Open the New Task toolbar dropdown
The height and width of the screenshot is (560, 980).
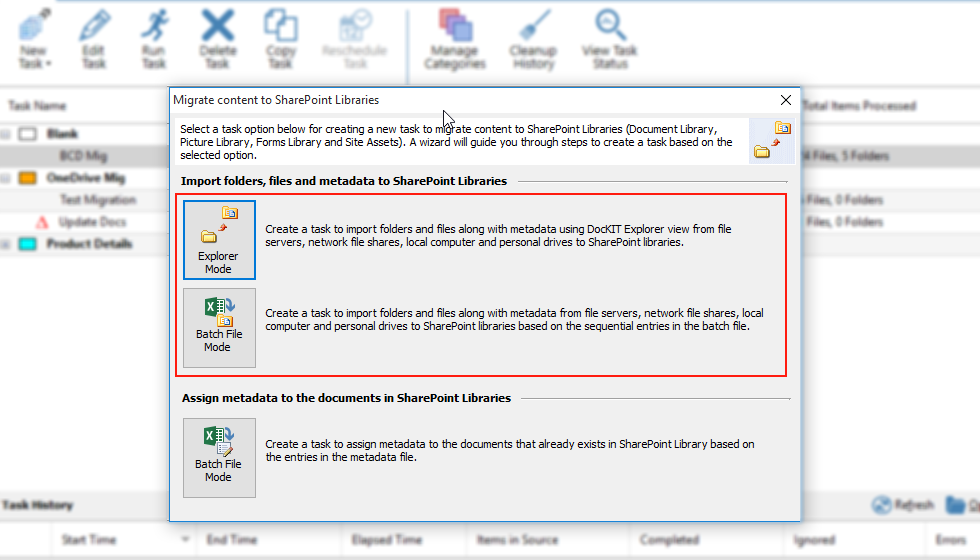pyautogui.click(x=34, y=39)
